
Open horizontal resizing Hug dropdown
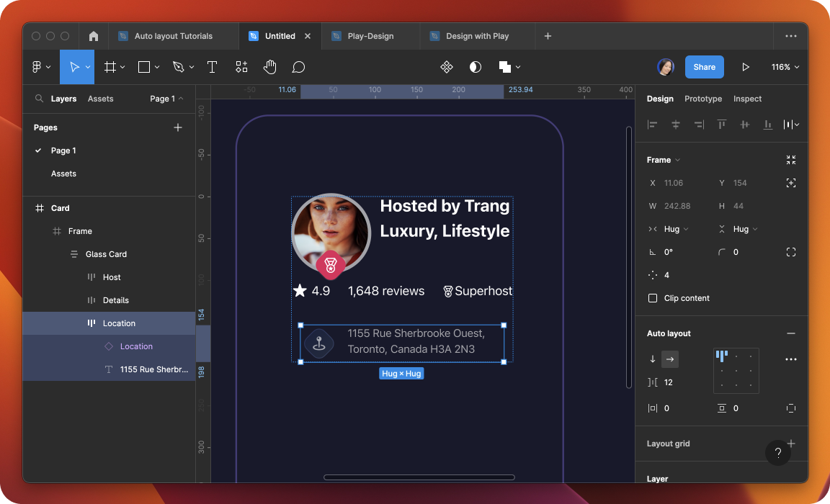[675, 229]
